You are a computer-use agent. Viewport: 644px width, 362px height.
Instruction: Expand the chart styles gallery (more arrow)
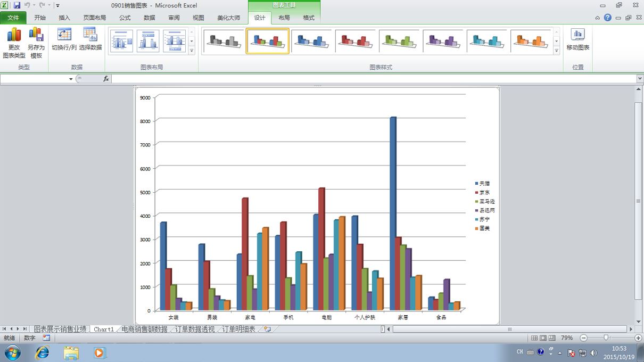[556, 51]
